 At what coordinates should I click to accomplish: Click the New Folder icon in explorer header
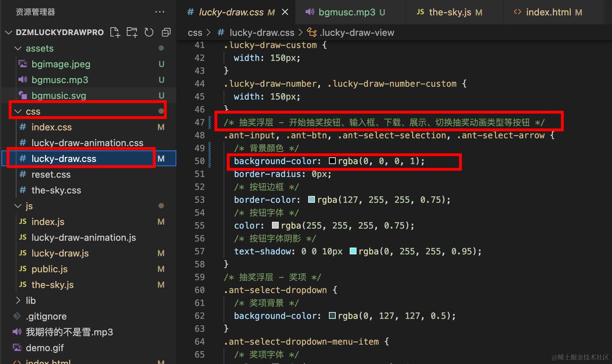click(132, 32)
